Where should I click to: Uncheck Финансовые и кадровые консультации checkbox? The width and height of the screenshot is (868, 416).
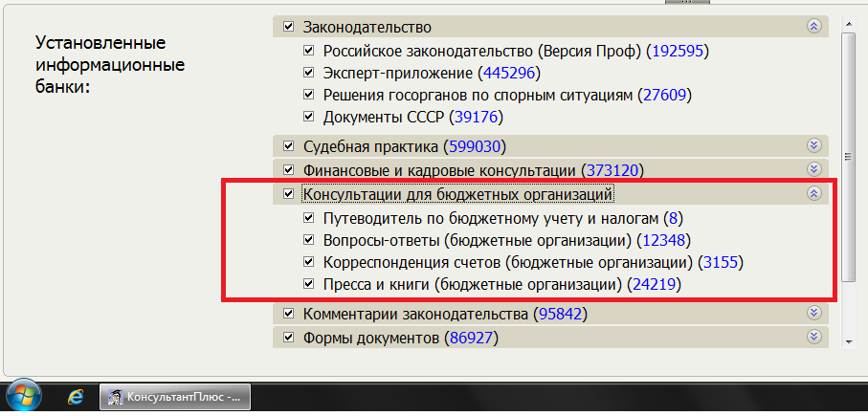pyautogui.click(x=288, y=169)
